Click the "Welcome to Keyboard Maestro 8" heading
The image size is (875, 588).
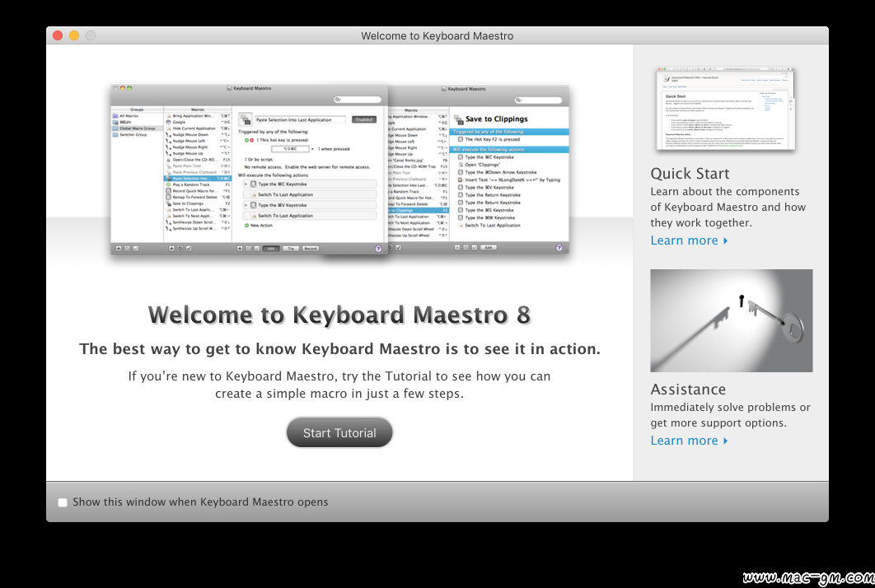point(339,315)
